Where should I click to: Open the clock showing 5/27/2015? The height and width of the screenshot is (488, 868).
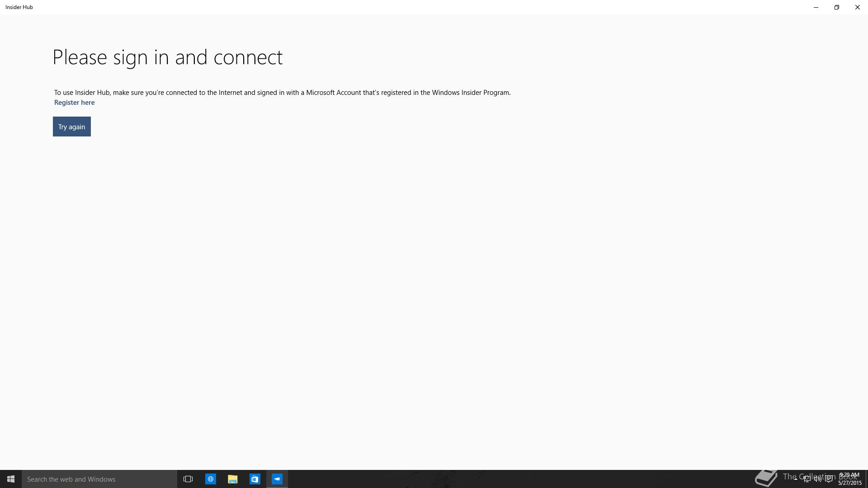(x=849, y=479)
